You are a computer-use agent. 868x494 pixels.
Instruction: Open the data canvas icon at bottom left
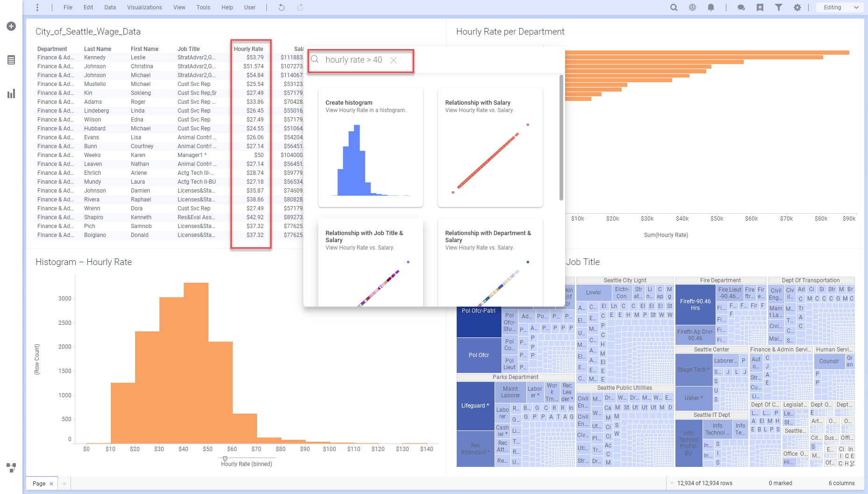(x=11, y=467)
